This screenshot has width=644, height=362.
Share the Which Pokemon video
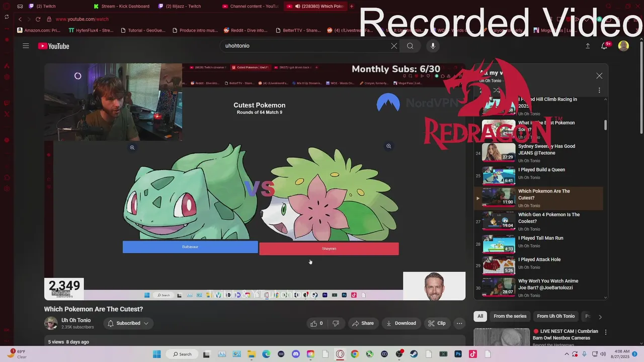[363, 323]
